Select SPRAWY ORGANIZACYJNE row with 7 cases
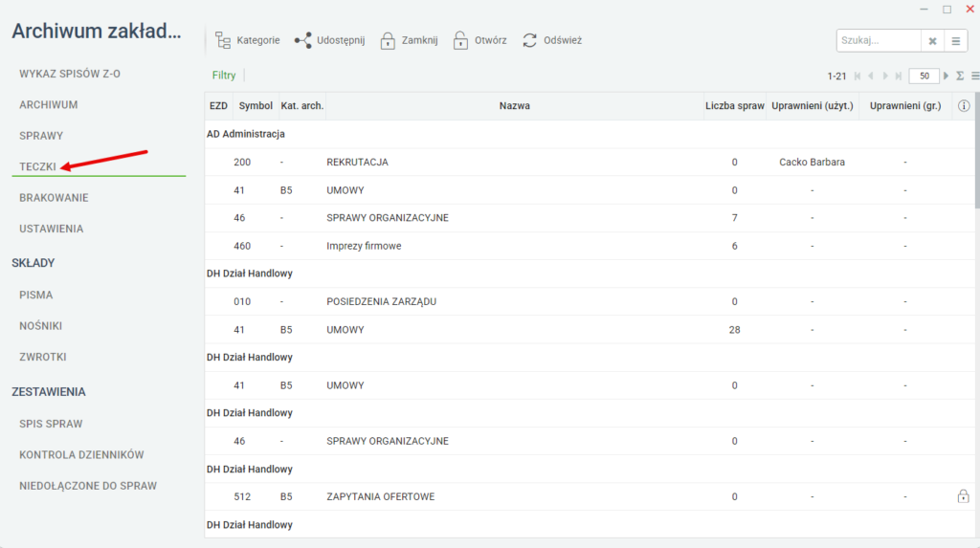Viewport: 980px width, 548px height. [590, 217]
